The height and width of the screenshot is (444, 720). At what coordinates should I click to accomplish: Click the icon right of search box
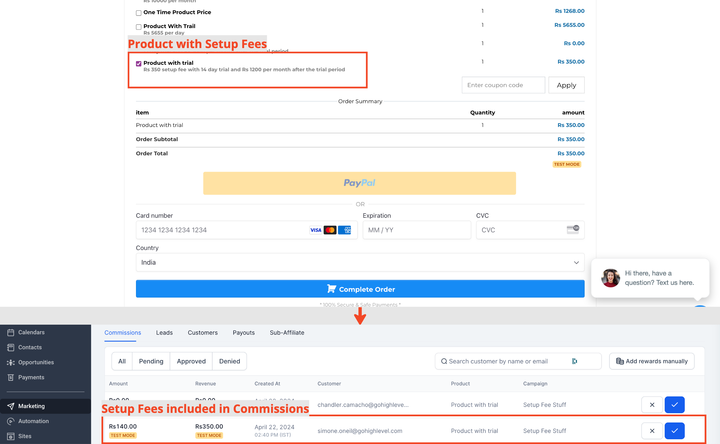pos(574,361)
